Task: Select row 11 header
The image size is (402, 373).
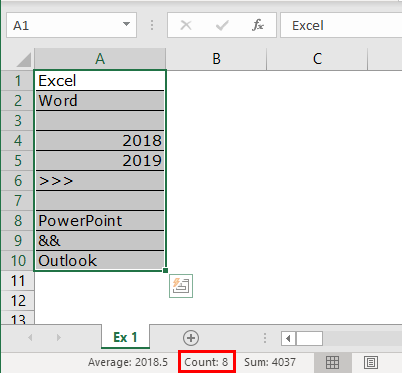Action: 18,281
